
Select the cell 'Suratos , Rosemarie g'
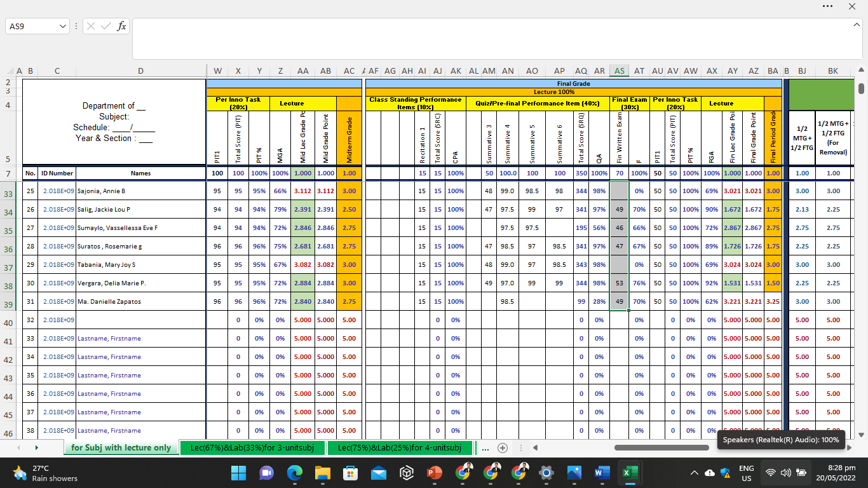tap(140, 246)
